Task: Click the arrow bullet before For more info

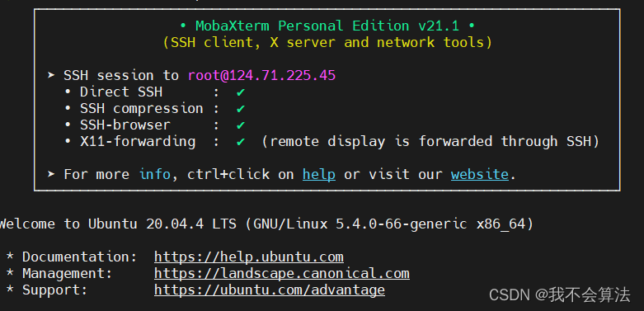Action: [51, 174]
